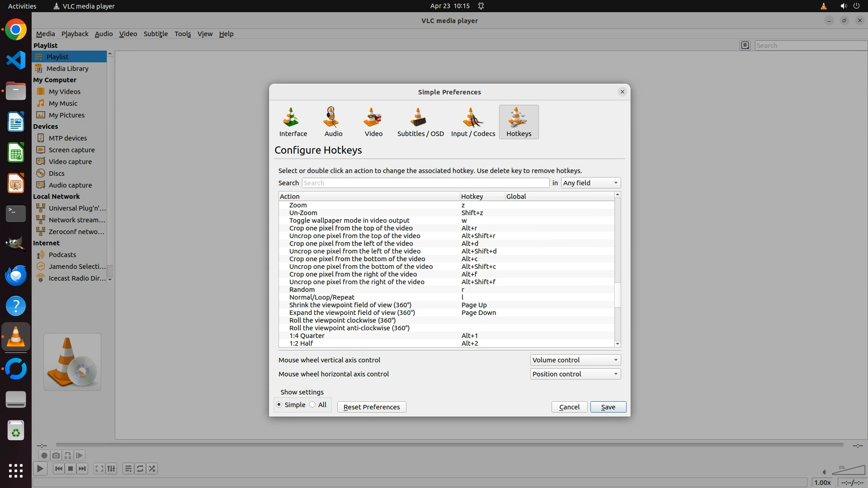The width and height of the screenshot is (868, 488).
Task: Open mouse wheel vertical axis dropdown
Action: coord(575,360)
